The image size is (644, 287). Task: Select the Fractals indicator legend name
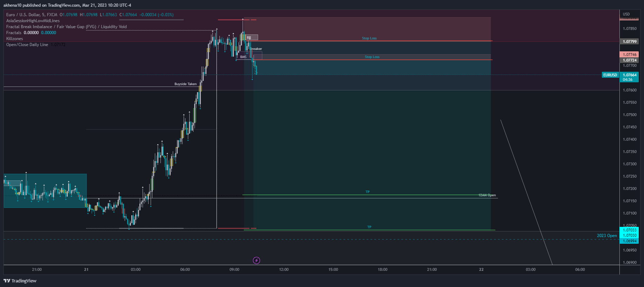click(x=14, y=33)
